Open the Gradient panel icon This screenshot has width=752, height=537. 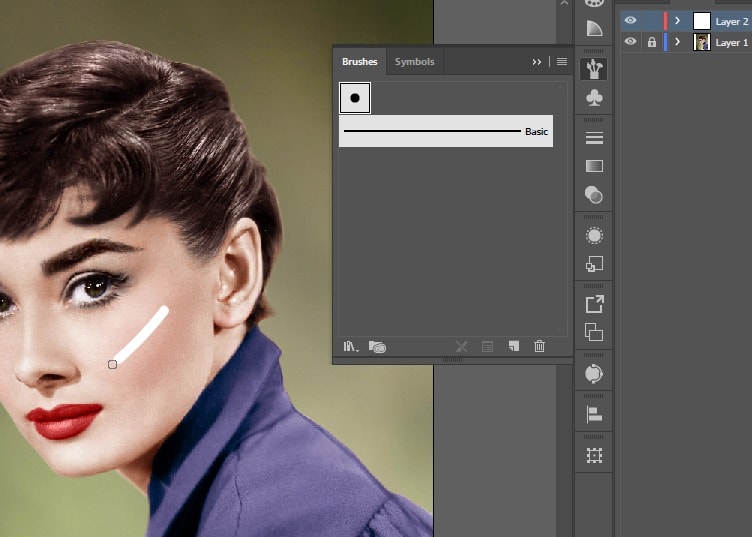[594, 166]
